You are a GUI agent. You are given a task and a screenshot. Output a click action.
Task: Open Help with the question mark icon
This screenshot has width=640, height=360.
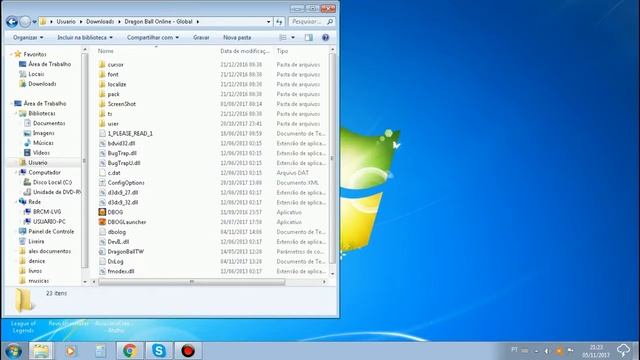[325, 38]
